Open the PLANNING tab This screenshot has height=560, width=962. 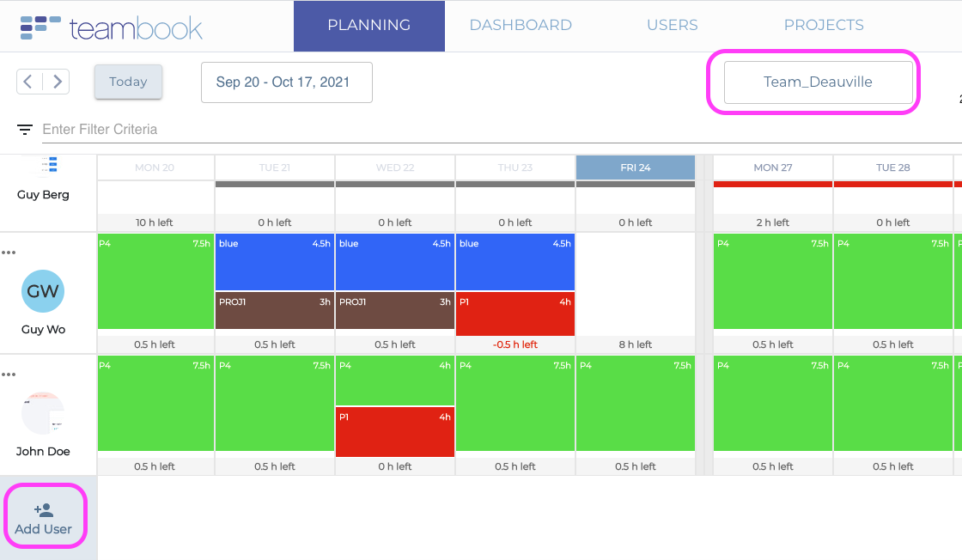368,25
